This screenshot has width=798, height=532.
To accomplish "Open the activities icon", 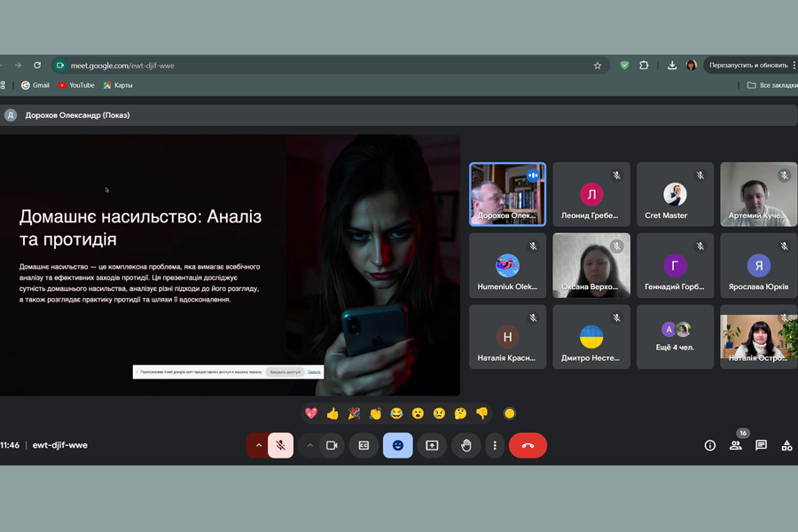I will 786,445.
